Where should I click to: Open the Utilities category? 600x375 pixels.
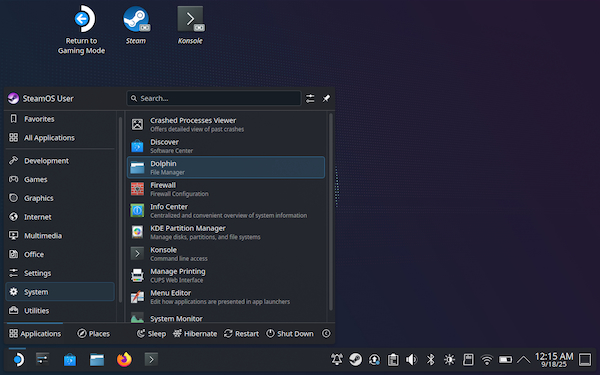60,311
